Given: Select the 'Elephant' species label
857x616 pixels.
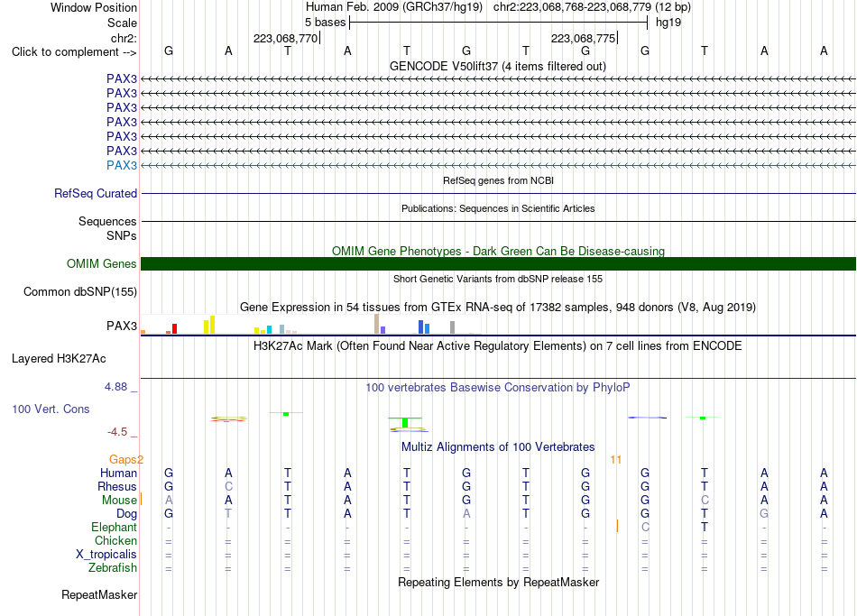Looking at the screenshot, I should (x=114, y=527).
